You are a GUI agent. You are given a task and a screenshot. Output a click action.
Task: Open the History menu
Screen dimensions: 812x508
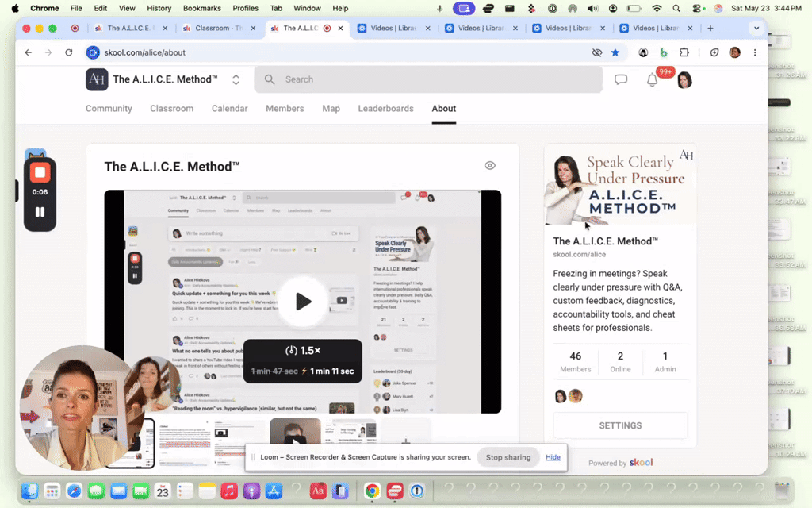tap(159, 8)
